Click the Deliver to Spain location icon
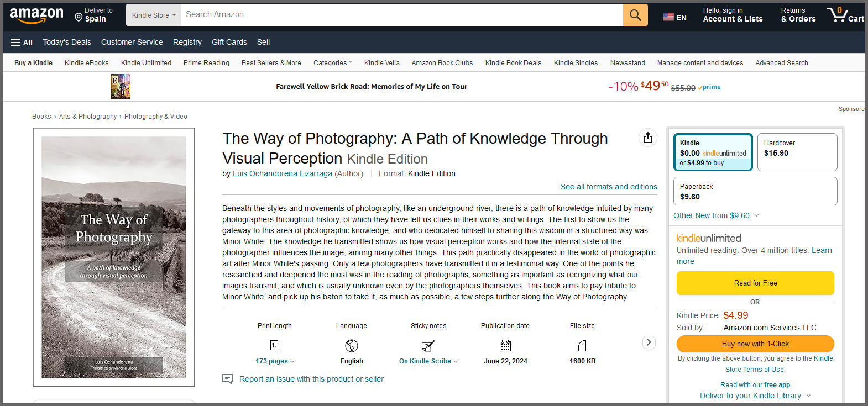This screenshot has height=406, width=868. click(79, 18)
